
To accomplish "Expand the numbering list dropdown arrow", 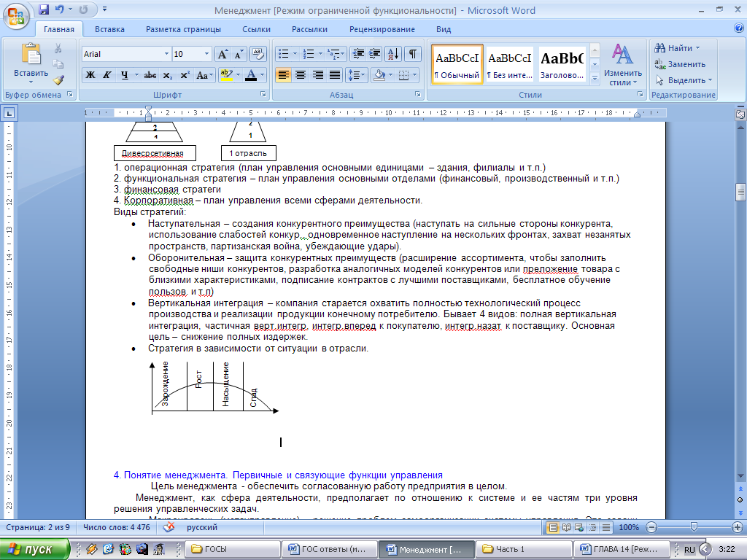I will coord(320,54).
